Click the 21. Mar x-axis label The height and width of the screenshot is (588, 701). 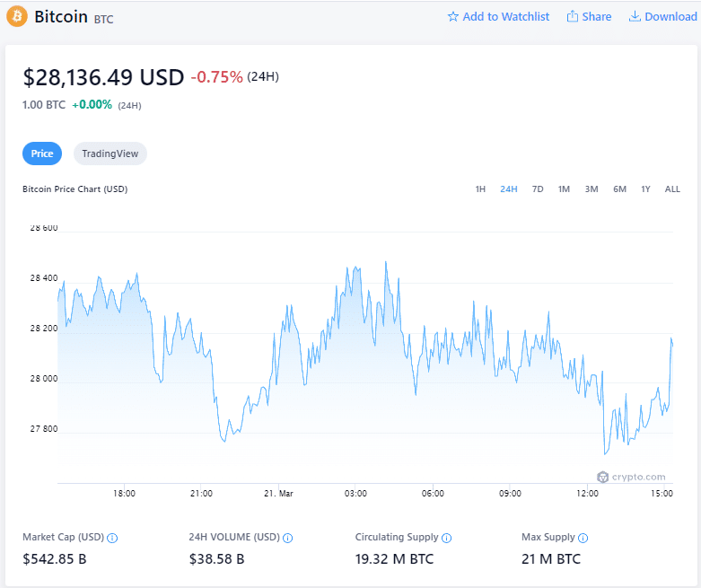278,493
